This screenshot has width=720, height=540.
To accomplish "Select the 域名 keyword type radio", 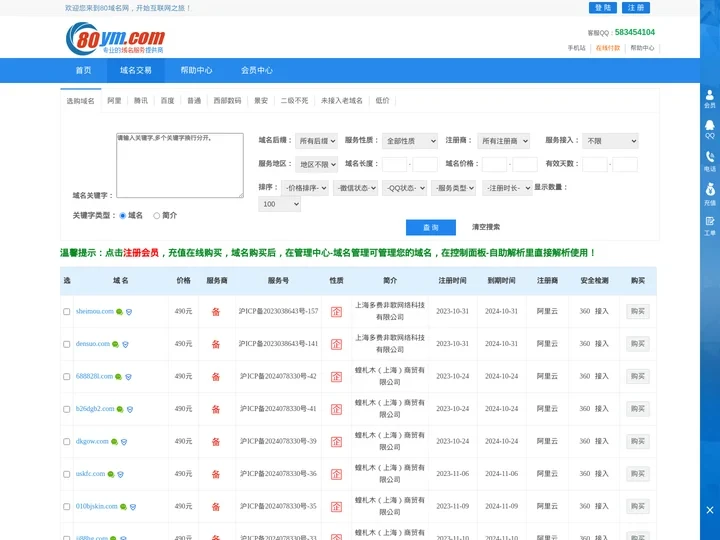I will [x=123, y=215].
